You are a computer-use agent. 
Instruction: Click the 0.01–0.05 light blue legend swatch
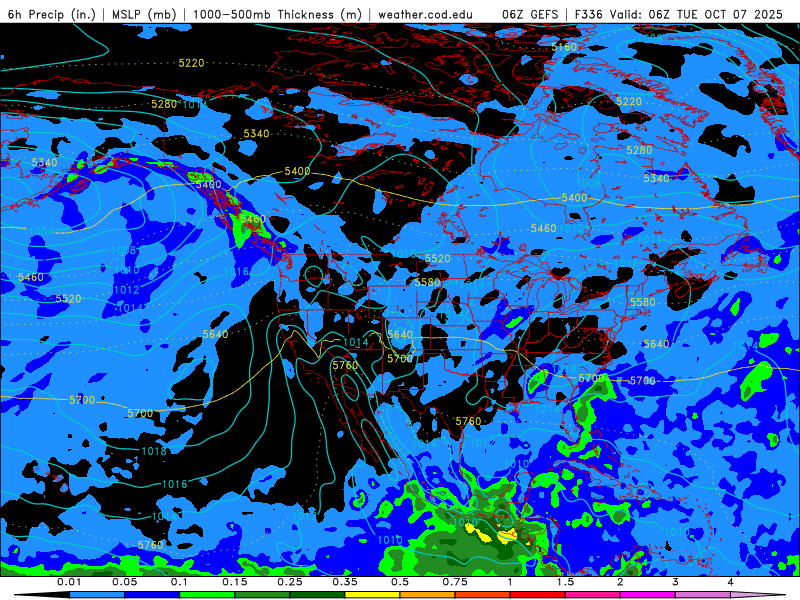pos(97,595)
